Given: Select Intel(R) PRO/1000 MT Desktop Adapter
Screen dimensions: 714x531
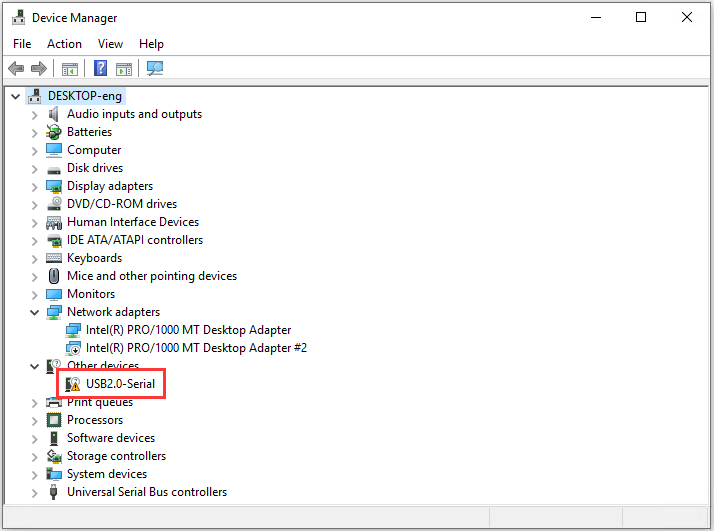Looking at the screenshot, I should coord(188,330).
